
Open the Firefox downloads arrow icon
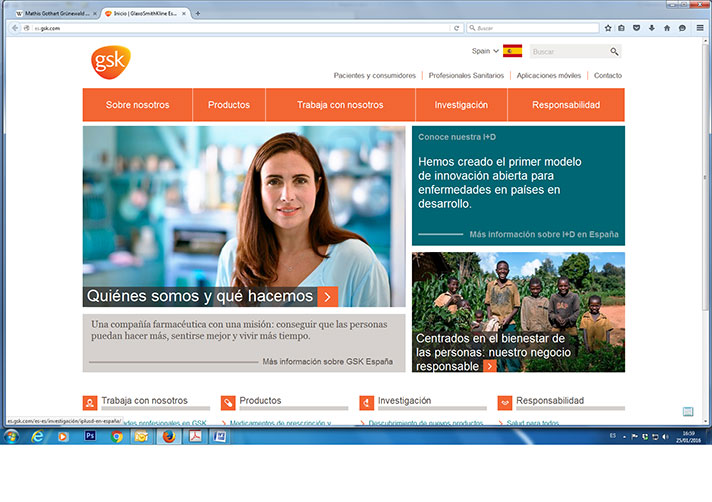tap(652, 28)
